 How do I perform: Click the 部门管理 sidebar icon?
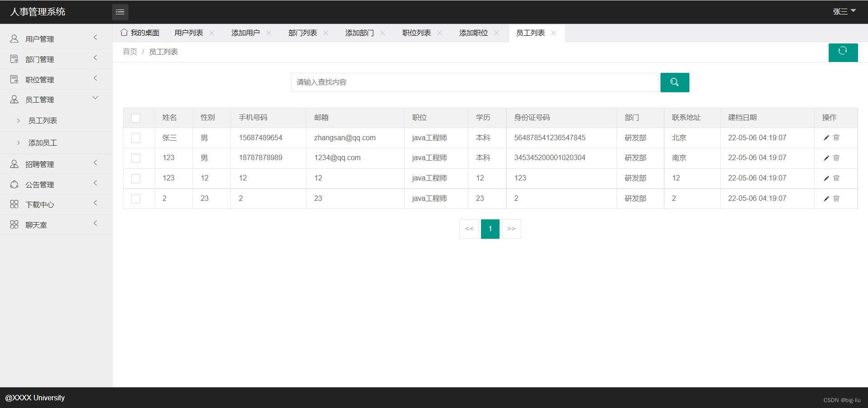coord(14,59)
